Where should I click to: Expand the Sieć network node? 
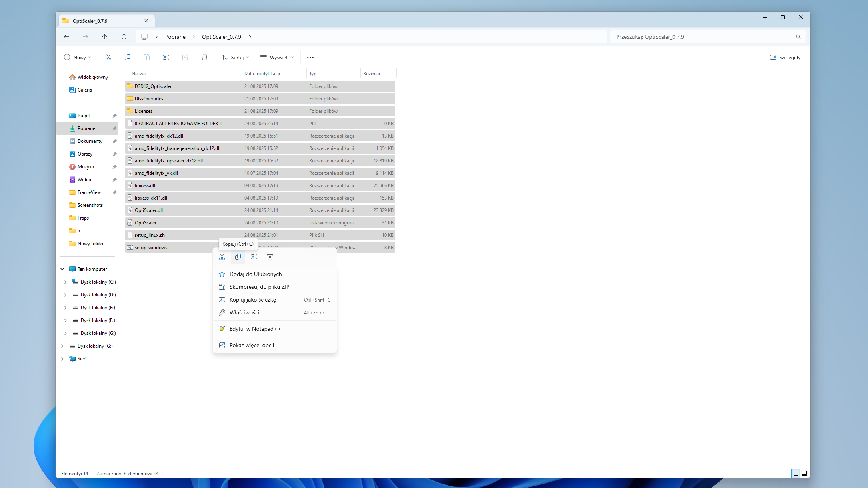(62, 359)
